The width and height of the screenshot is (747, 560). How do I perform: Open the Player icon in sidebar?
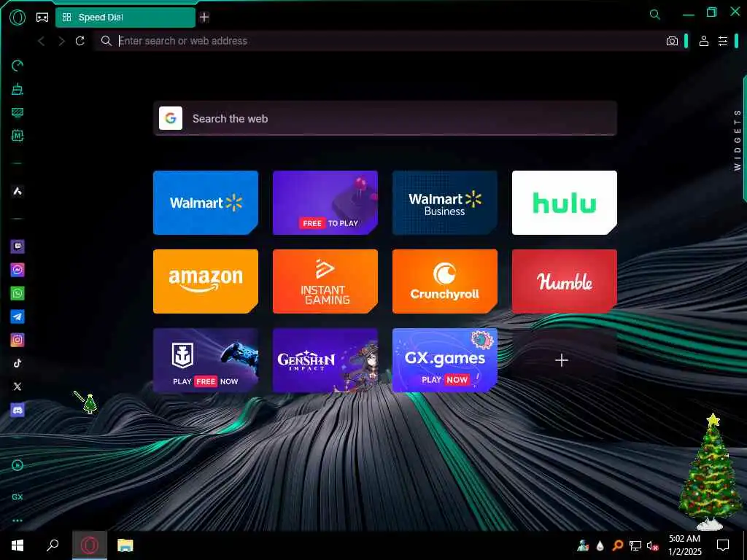[x=18, y=465]
